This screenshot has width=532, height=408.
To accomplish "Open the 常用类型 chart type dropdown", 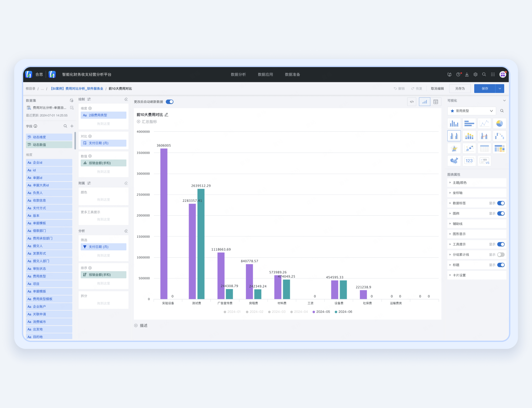I will point(471,111).
